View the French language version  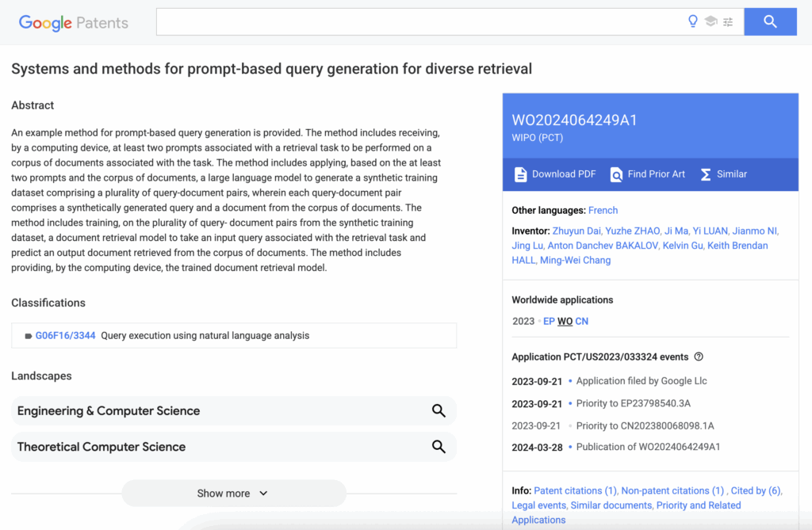[603, 211]
